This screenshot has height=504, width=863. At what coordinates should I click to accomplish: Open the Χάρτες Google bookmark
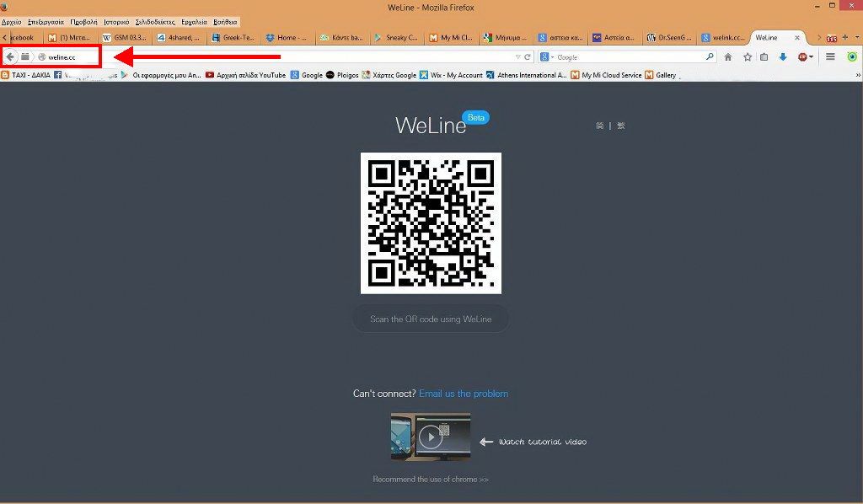tap(389, 75)
